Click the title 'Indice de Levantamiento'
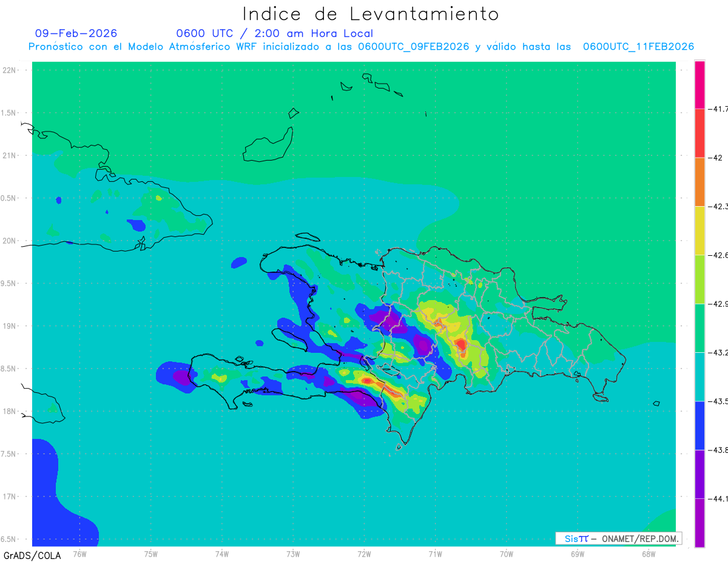Screen dimensions: 728x562 coord(371,13)
